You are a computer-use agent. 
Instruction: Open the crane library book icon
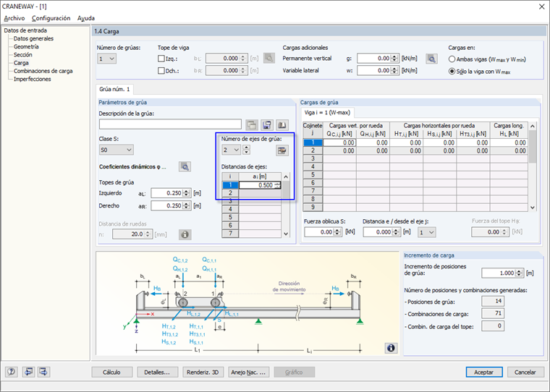pos(282,124)
